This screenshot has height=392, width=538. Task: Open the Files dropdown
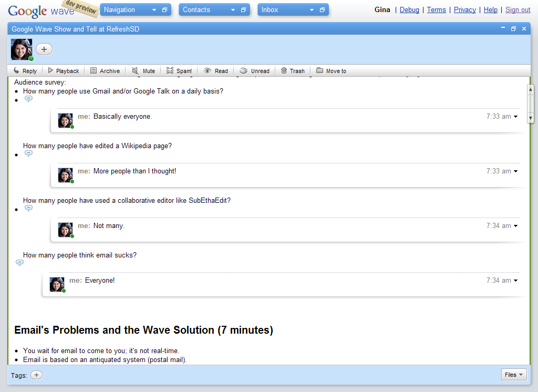pyautogui.click(x=514, y=375)
